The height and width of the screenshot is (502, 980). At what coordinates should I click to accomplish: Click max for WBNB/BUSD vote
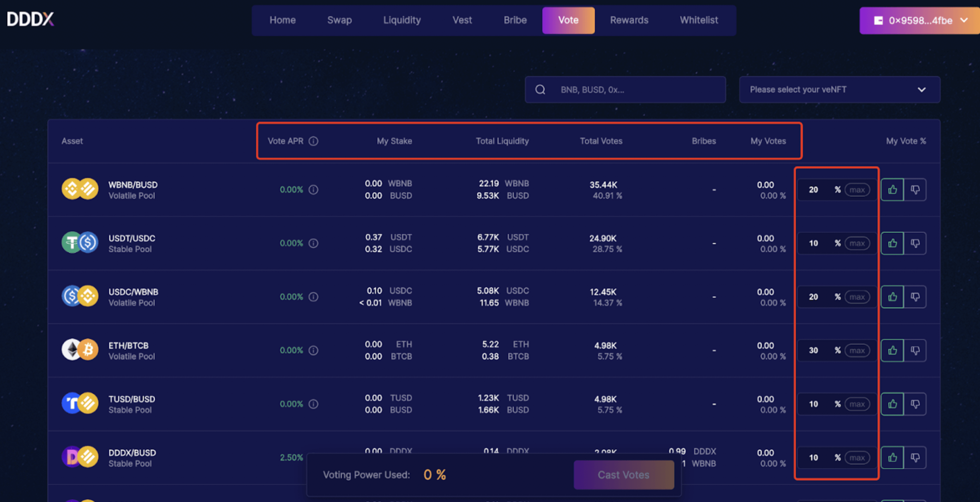tap(857, 190)
